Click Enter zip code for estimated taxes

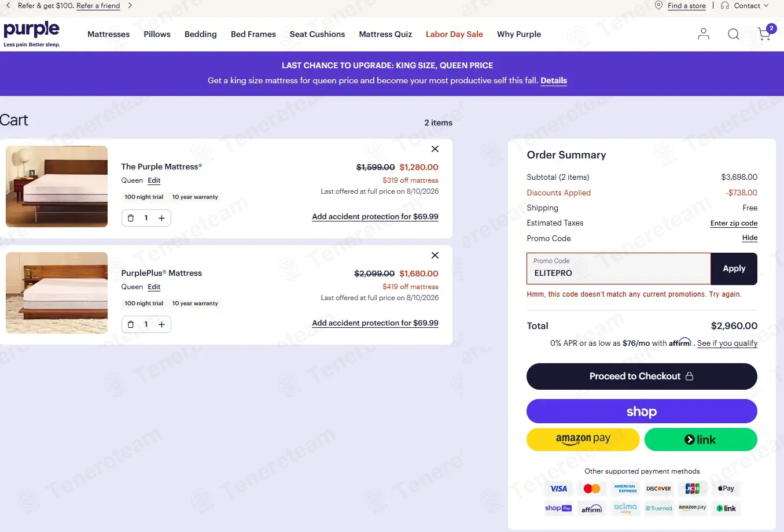tap(734, 223)
